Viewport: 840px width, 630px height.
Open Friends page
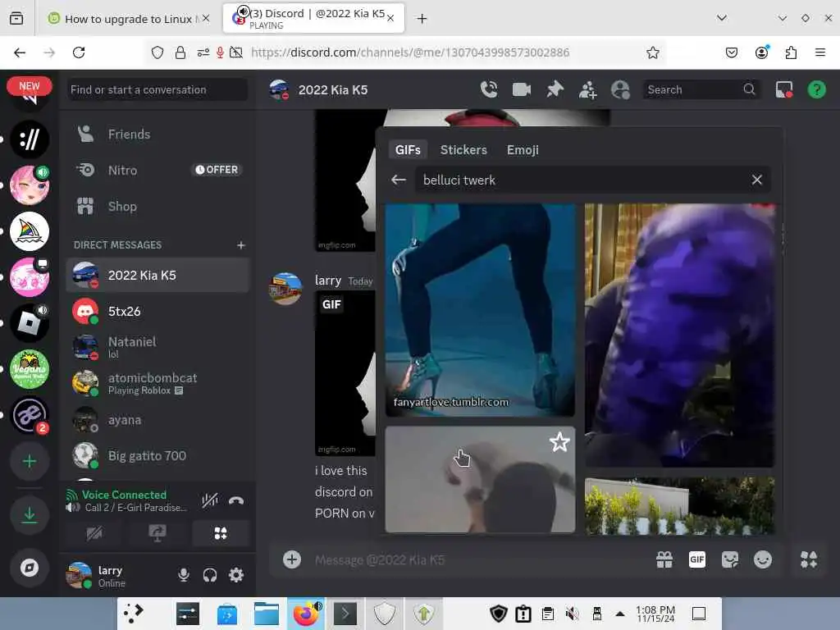click(157, 134)
